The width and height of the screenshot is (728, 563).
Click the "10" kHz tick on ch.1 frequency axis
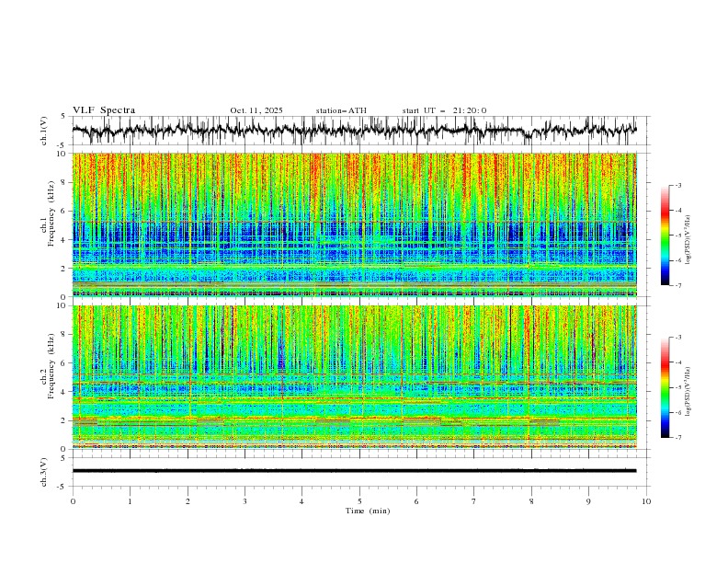tap(63, 154)
